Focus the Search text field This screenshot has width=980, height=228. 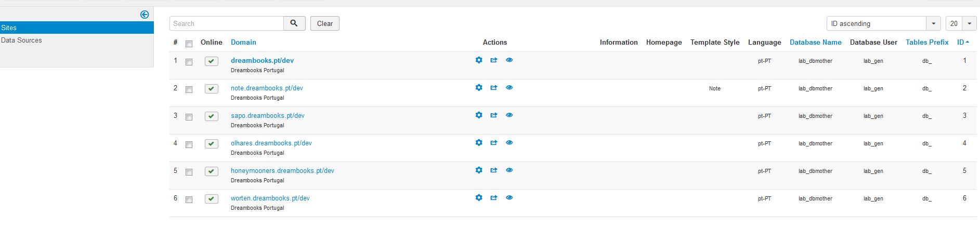[x=227, y=23]
